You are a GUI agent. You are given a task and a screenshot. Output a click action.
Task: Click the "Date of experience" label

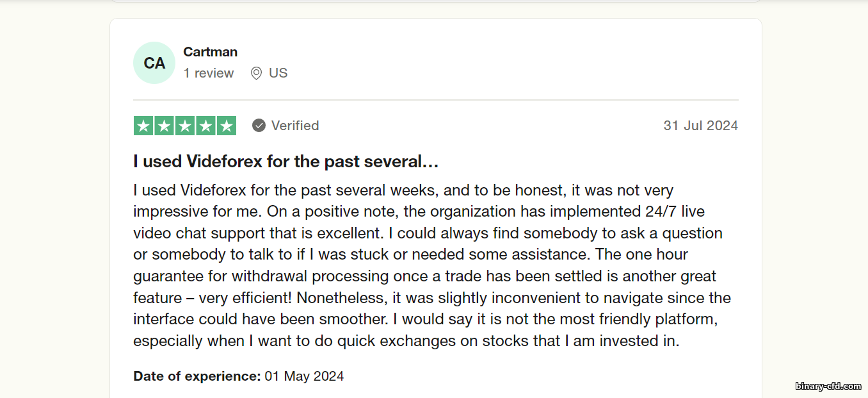pos(197,376)
